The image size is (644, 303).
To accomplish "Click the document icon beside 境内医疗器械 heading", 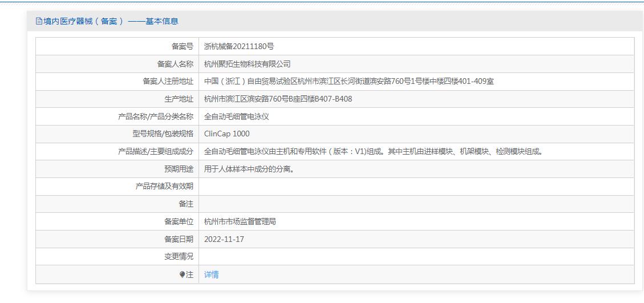I will [39, 21].
